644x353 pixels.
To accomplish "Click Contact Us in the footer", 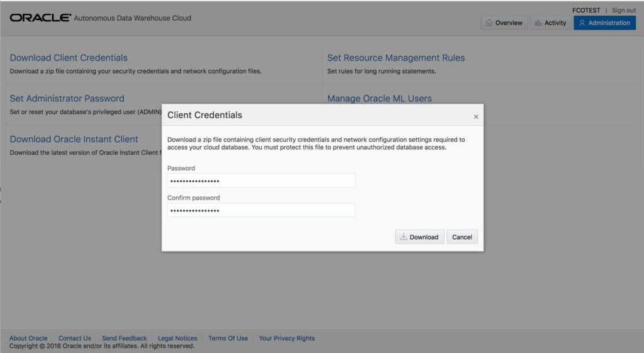I will click(x=74, y=338).
